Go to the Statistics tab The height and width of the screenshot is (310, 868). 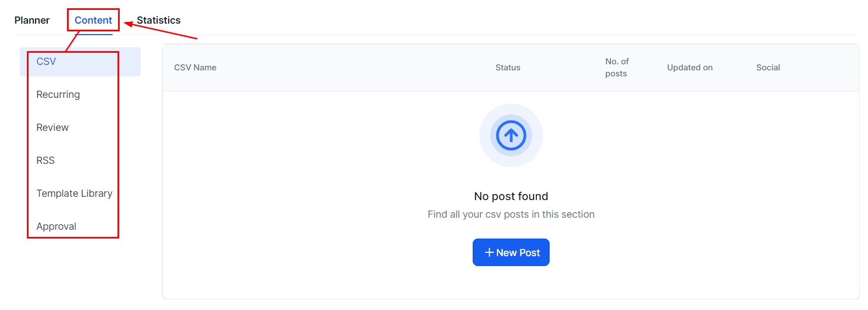159,20
